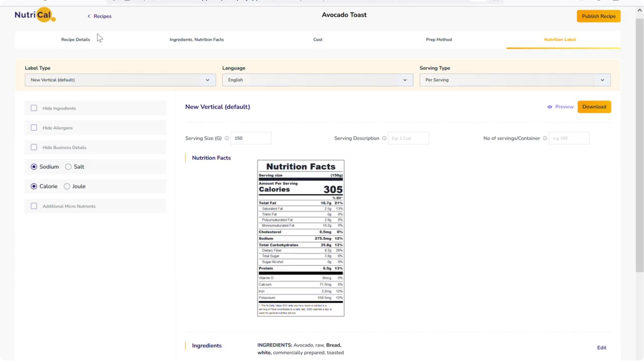Open the Serving Type dropdown
Image resolution: width=644 pixels, height=362 pixels.
(515, 80)
